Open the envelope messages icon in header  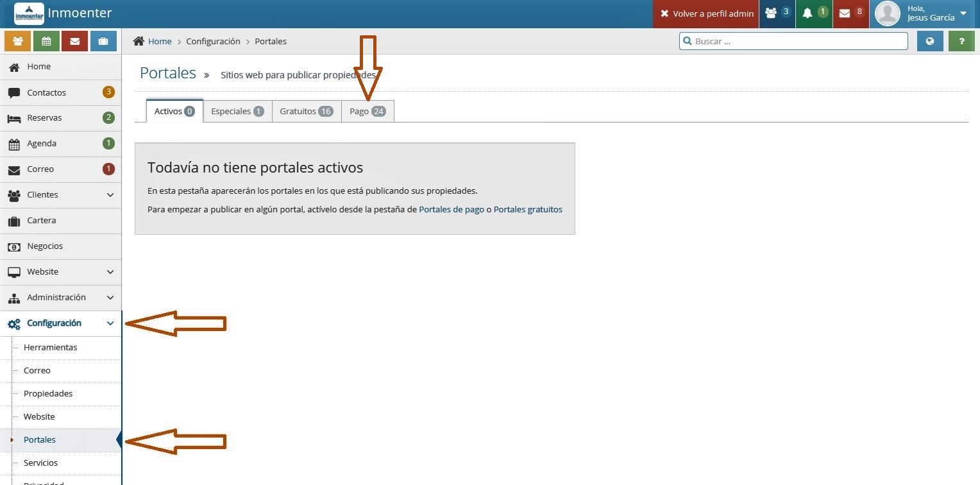pyautogui.click(x=851, y=13)
